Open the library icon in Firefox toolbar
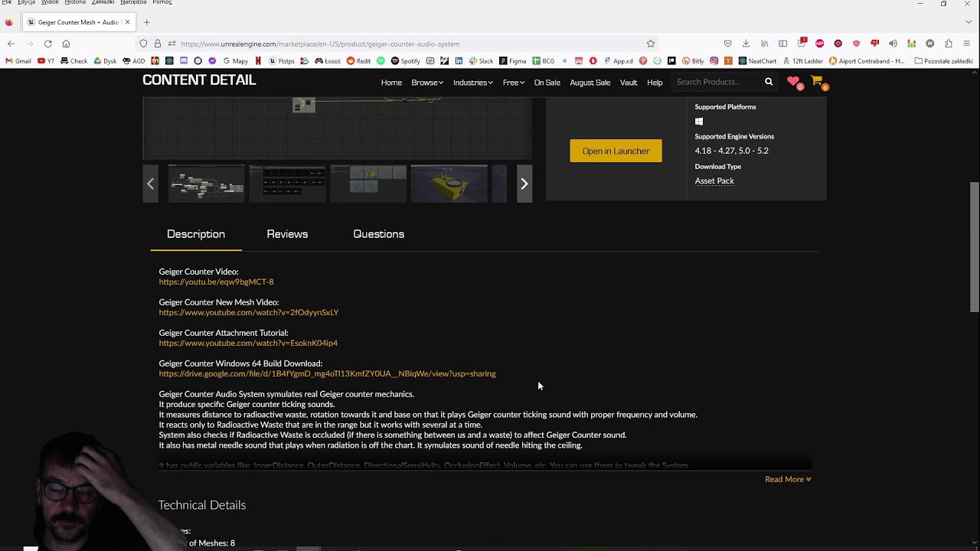Viewport: 980px width, 551px height. point(764,44)
